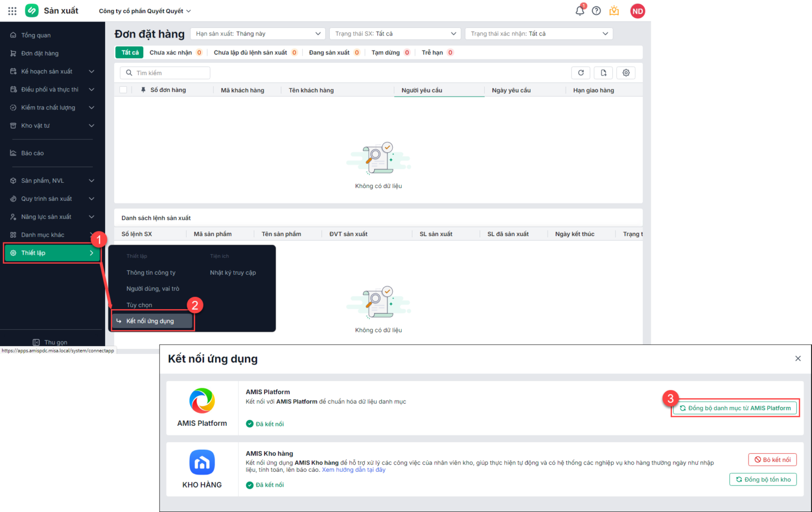The height and width of the screenshot is (512, 812).
Task: Click the Sản xuất app logo
Action: coord(32,10)
